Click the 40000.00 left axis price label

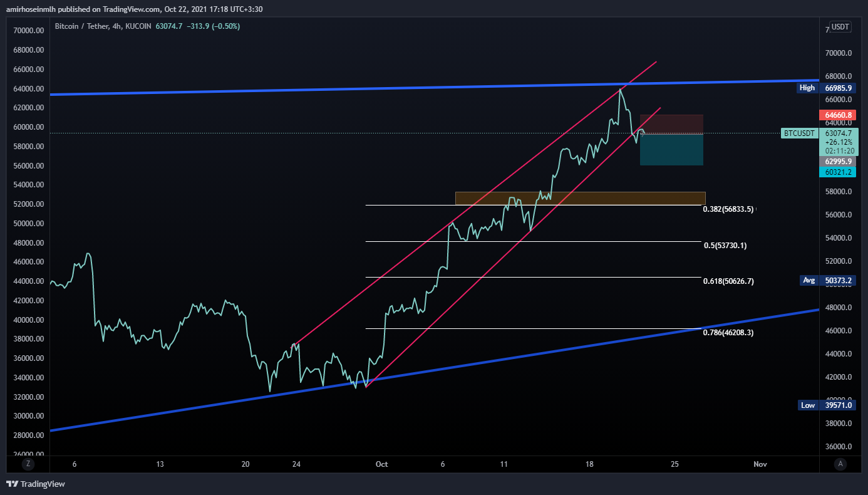point(28,320)
